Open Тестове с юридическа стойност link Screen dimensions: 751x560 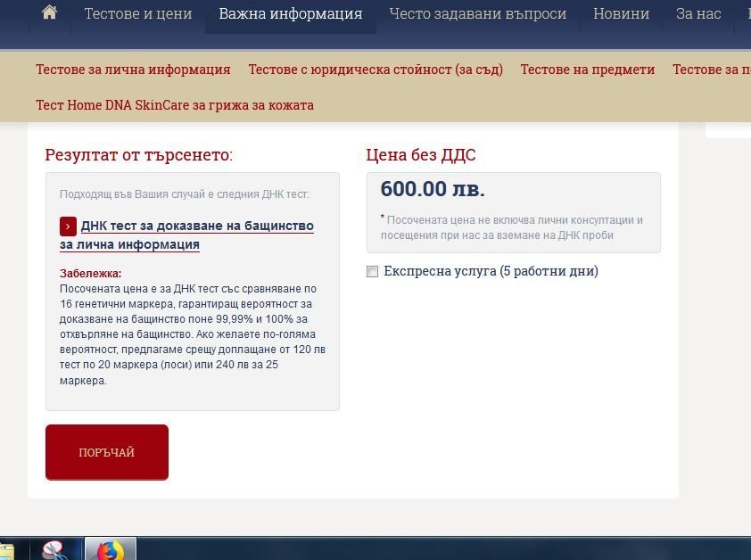375,70
